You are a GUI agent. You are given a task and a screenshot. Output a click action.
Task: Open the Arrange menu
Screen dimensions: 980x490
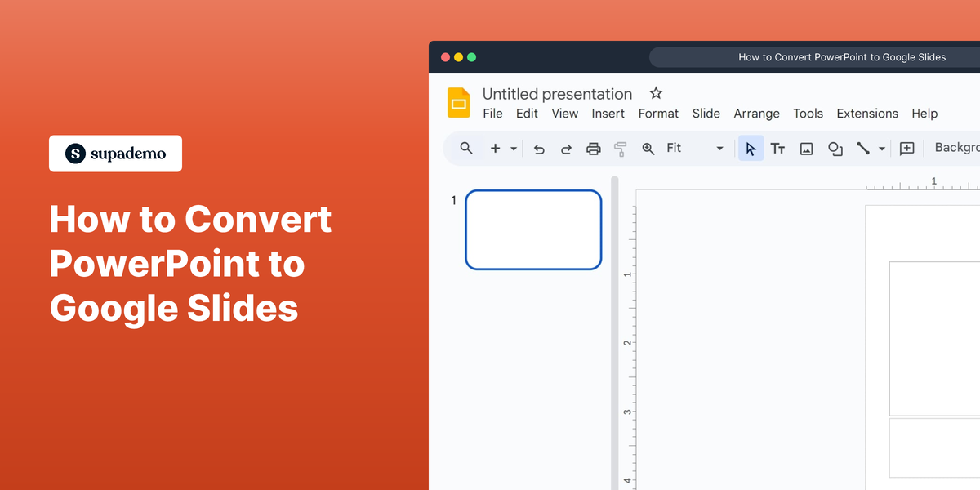tap(756, 114)
